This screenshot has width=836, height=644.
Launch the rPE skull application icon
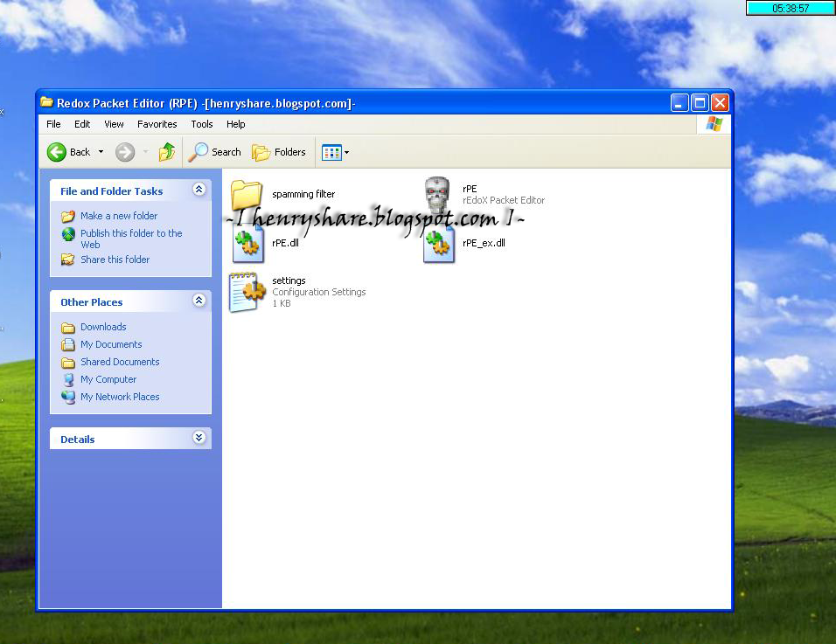click(x=437, y=195)
